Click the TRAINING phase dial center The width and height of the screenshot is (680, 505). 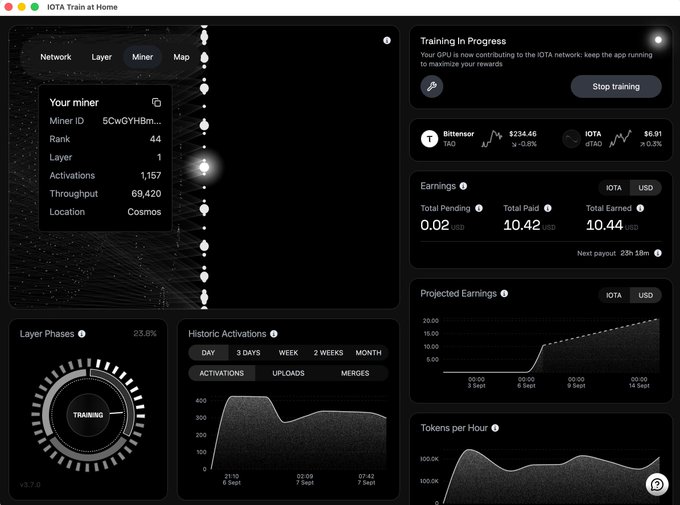click(x=88, y=415)
